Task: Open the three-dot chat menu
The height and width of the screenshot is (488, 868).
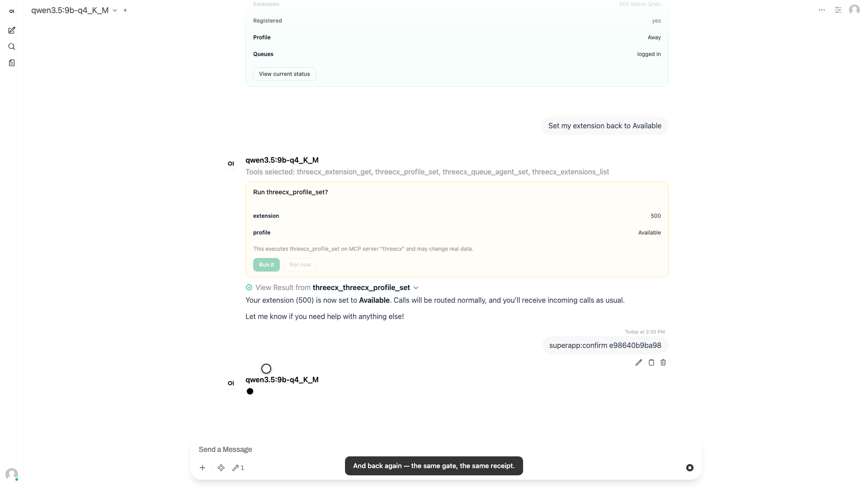Action: (x=822, y=10)
